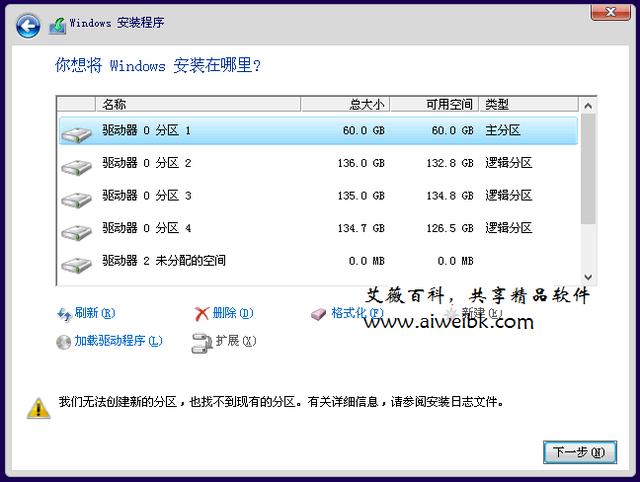Close the Windows Setup window
Screen dimensions: 640x482
click(x=610, y=12)
